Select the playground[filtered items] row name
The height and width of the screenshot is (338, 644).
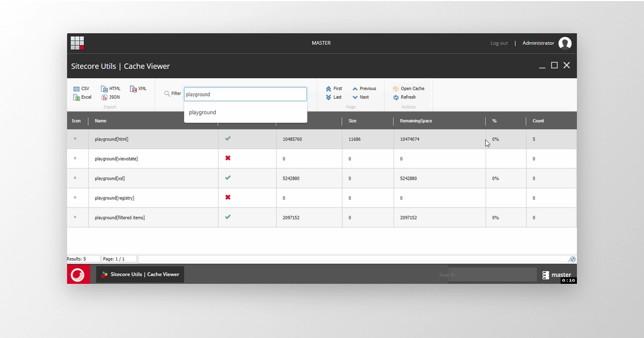[x=120, y=218]
